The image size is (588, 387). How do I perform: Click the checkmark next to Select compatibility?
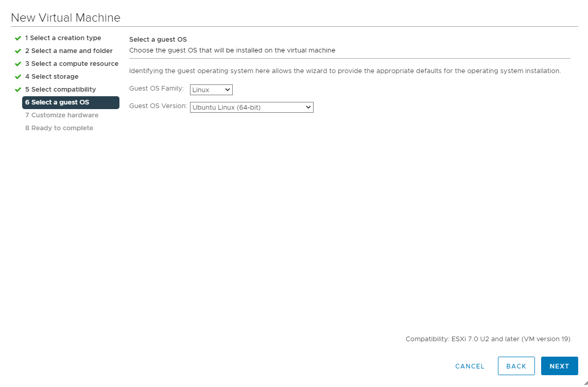click(18, 90)
